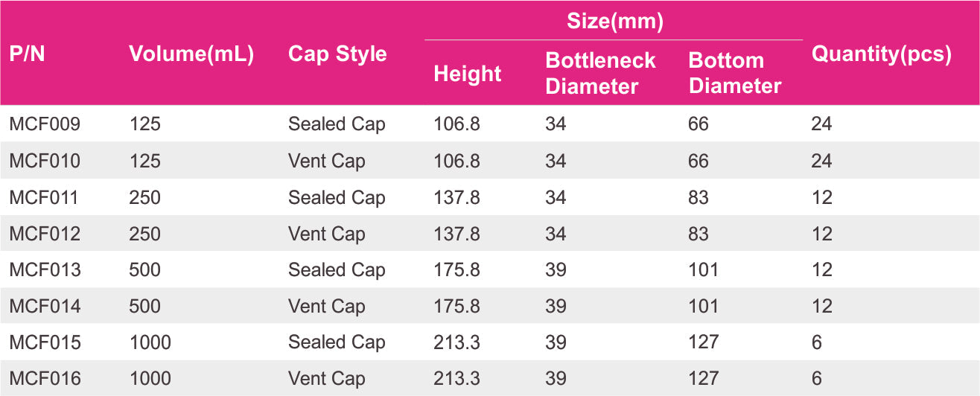The height and width of the screenshot is (396, 980).
Task: Click the 1000 volume for MCF015
Action: [150, 342]
